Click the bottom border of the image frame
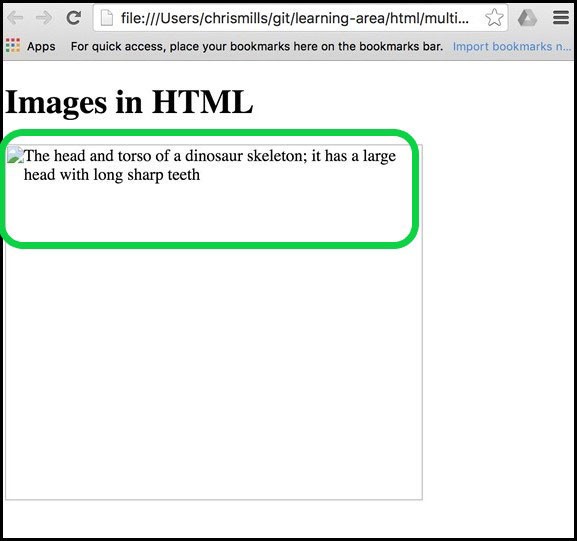 coord(214,499)
